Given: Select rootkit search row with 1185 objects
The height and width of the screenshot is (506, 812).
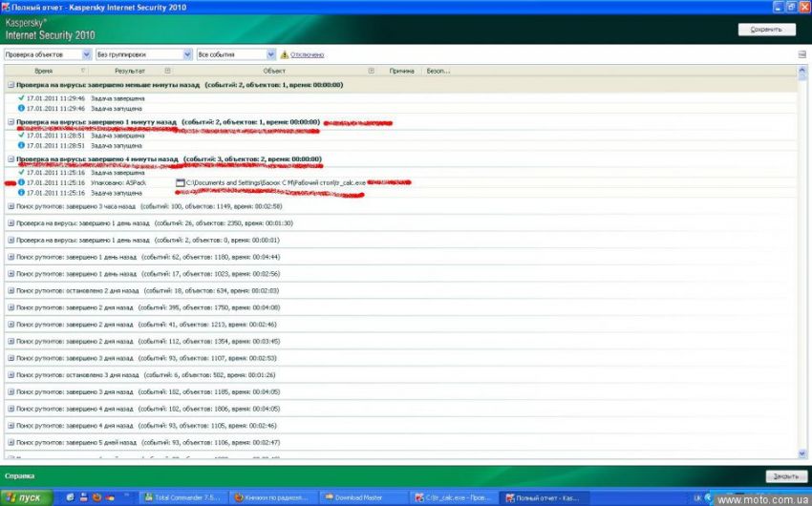Looking at the screenshot, I should click(400, 391).
